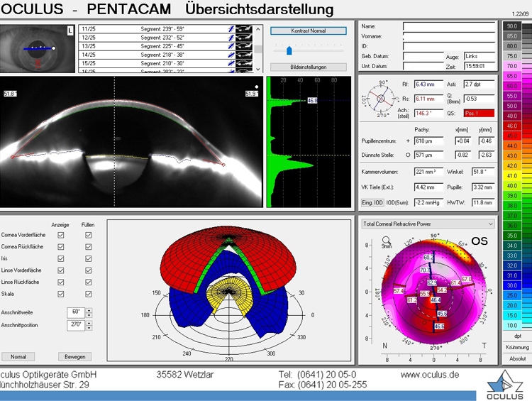Click the Eing. IOD button

click(372, 203)
